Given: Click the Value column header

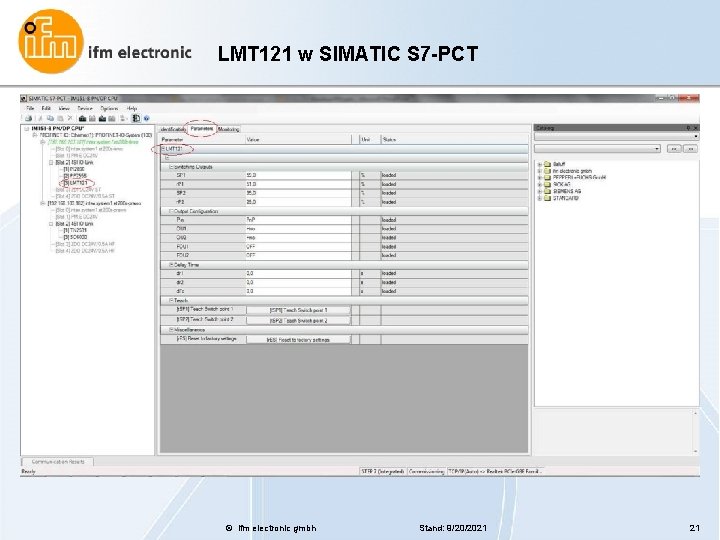Looking at the screenshot, I should (x=298, y=139).
